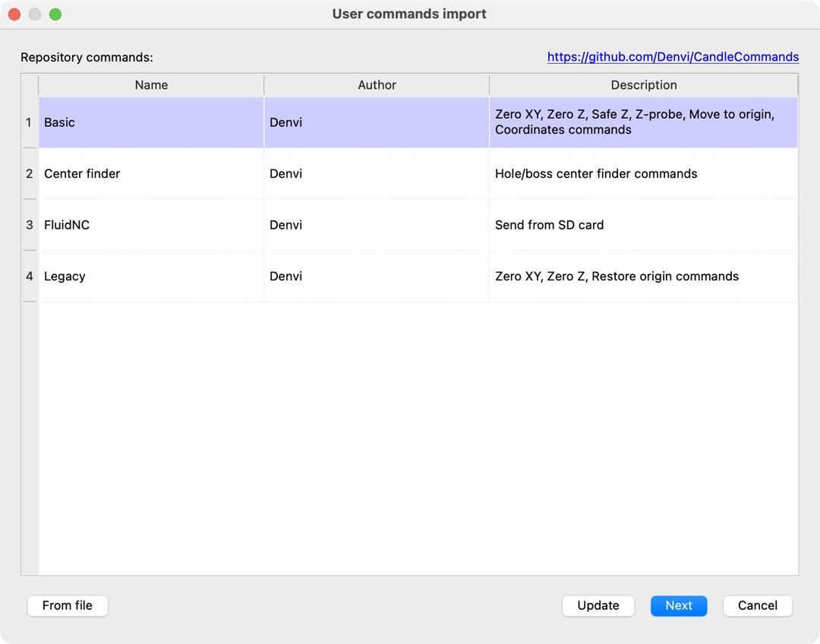Sort the table by Name column header

[x=151, y=85]
